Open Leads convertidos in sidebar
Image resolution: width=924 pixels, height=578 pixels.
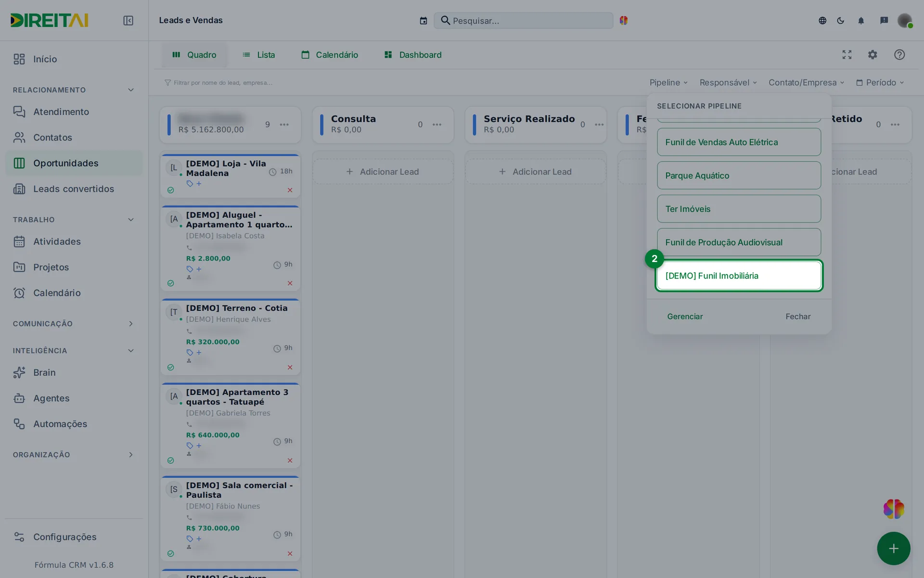point(74,189)
